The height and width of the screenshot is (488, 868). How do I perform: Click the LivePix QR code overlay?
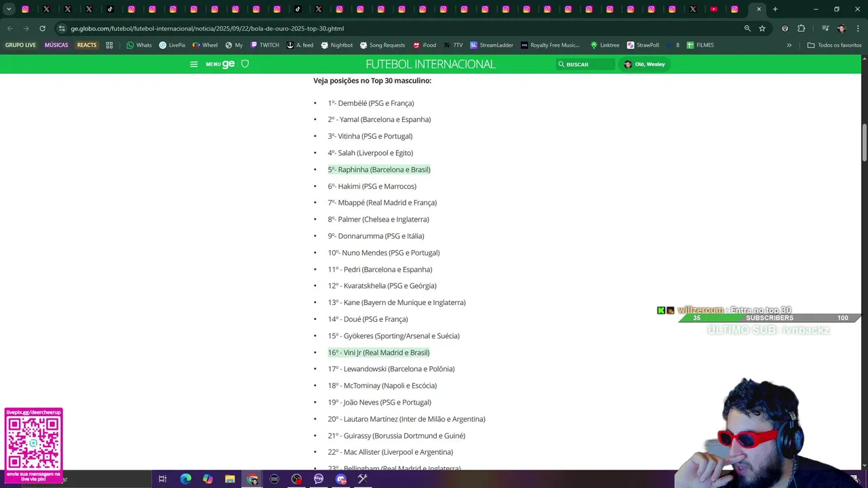point(33,443)
